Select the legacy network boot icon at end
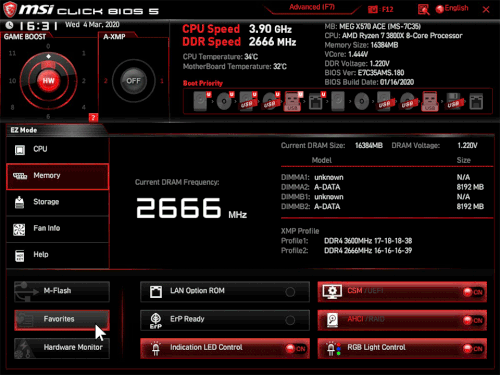Image resolution: width=500 pixels, height=375 pixels. 476,101
